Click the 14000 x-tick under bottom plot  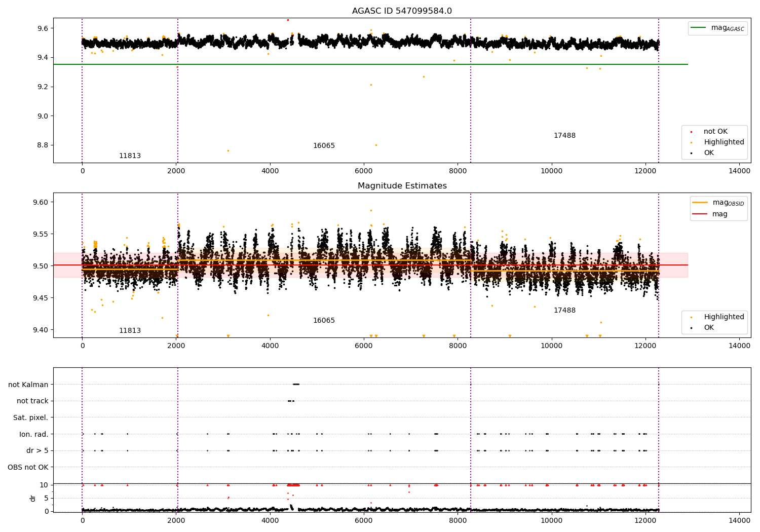pyautogui.click(x=739, y=520)
